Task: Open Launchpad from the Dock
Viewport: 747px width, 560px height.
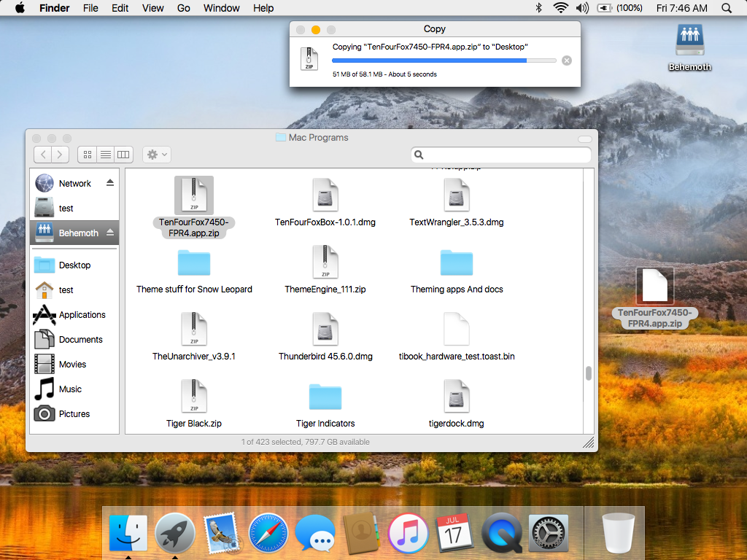Action: (x=175, y=533)
